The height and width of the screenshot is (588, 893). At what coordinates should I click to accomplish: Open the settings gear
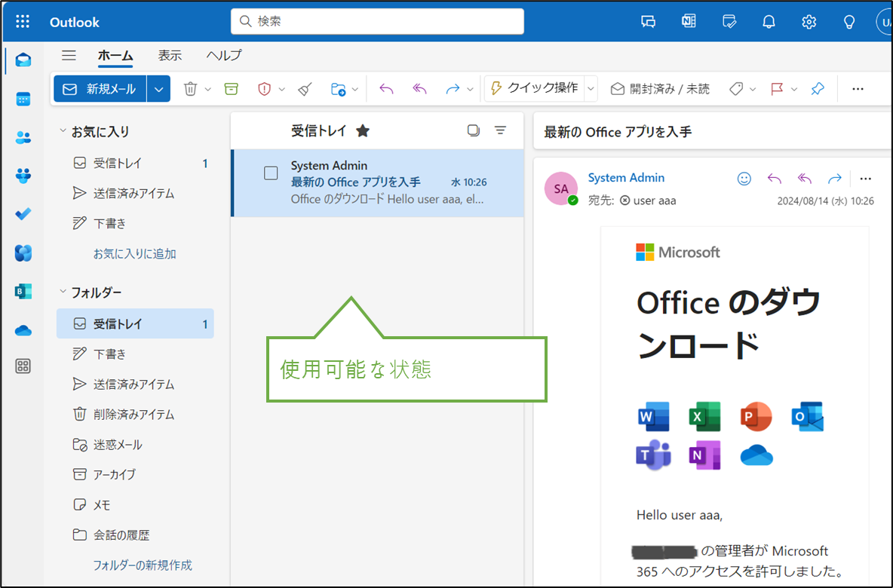point(809,22)
